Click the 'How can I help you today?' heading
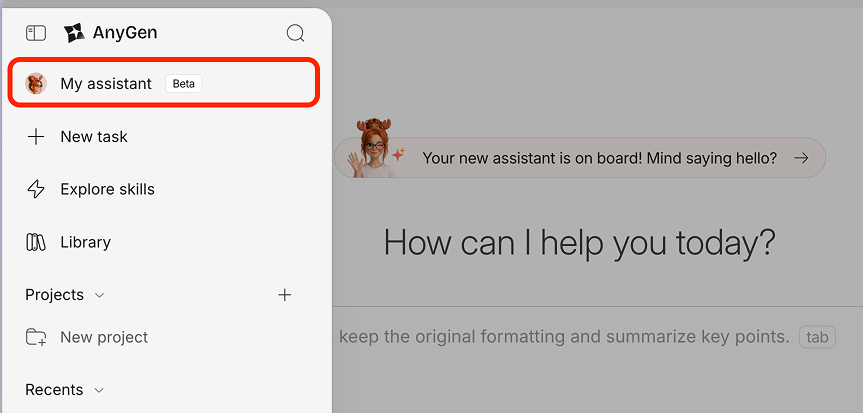This screenshot has width=863, height=413. (580, 243)
